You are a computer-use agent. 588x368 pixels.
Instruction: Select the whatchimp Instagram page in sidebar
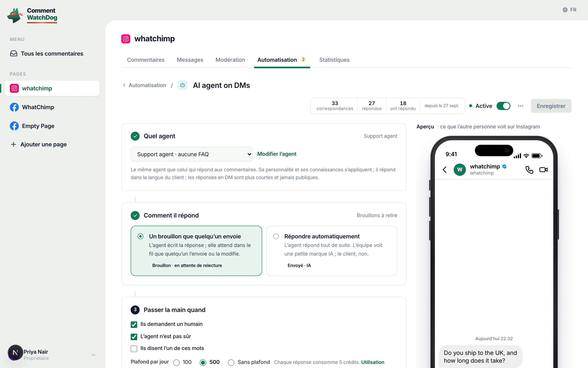click(x=52, y=88)
